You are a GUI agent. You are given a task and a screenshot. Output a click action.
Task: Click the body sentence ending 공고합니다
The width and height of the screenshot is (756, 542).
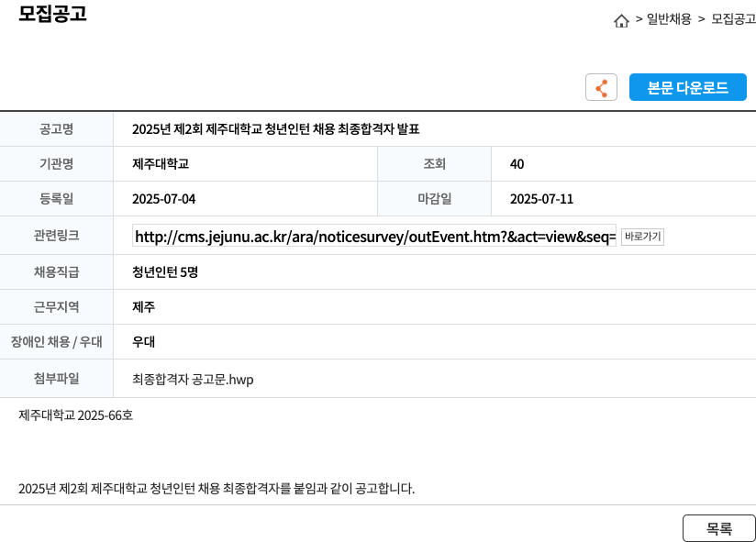pyautogui.click(x=217, y=489)
